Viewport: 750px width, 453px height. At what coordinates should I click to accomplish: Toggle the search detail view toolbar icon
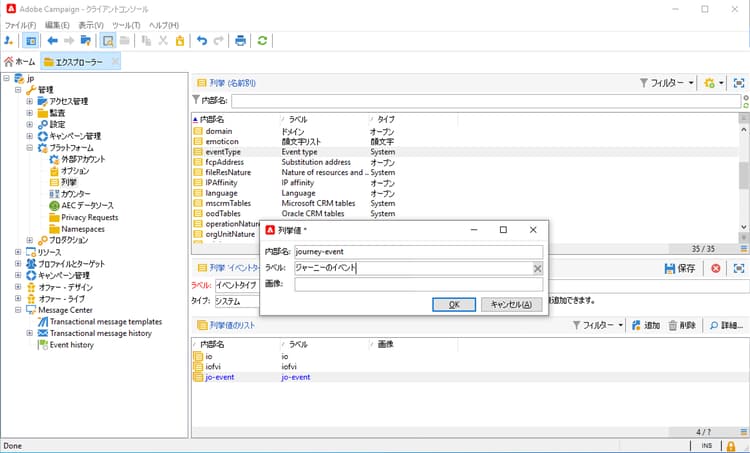[108, 41]
